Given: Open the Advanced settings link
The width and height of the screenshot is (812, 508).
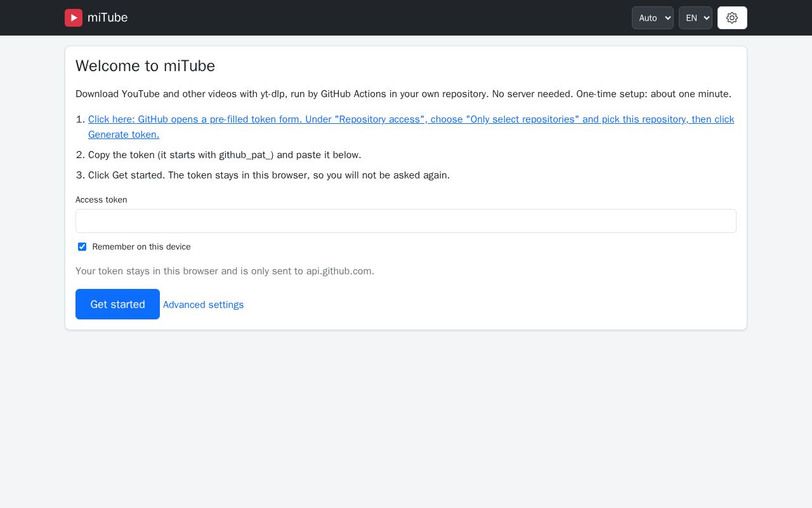Looking at the screenshot, I should 203,305.
